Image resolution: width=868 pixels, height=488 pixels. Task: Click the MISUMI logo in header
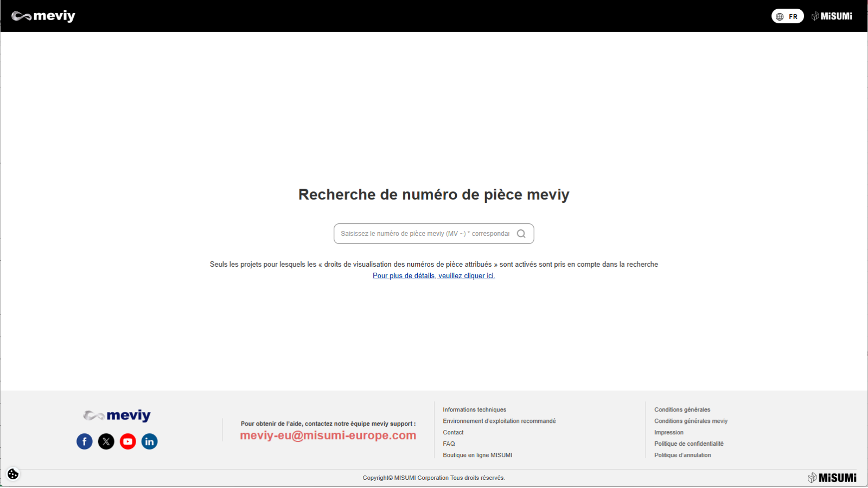point(832,16)
